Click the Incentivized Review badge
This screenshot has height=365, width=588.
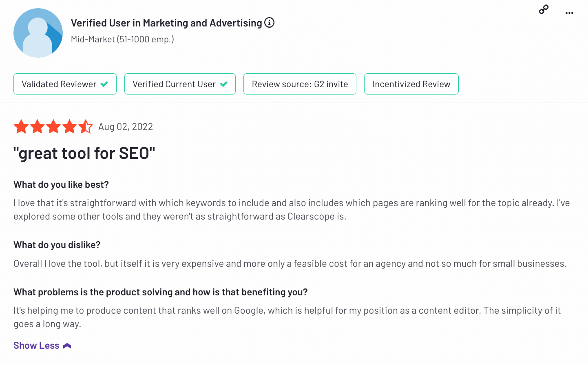click(411, 84)
